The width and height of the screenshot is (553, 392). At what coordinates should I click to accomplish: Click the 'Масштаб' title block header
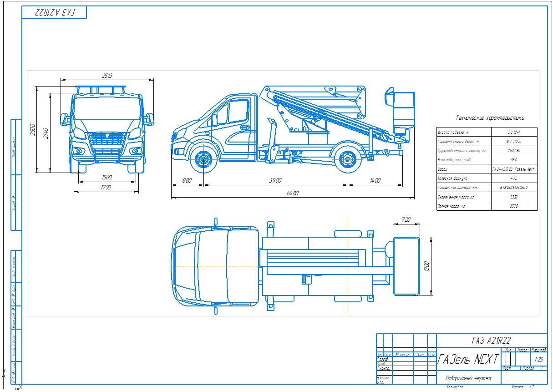[x=539, y=350]
